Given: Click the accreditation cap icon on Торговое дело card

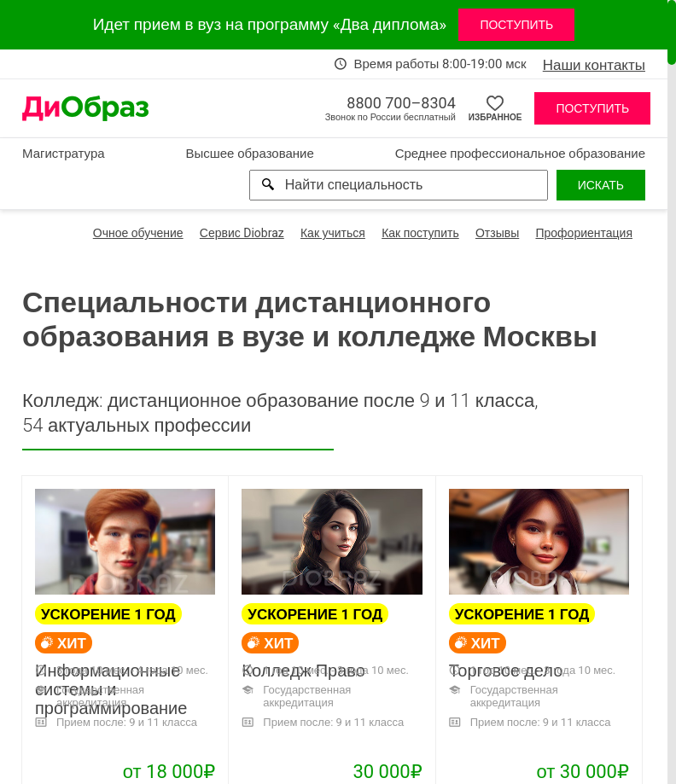Looking at the screenshot, I should [454, 690].
